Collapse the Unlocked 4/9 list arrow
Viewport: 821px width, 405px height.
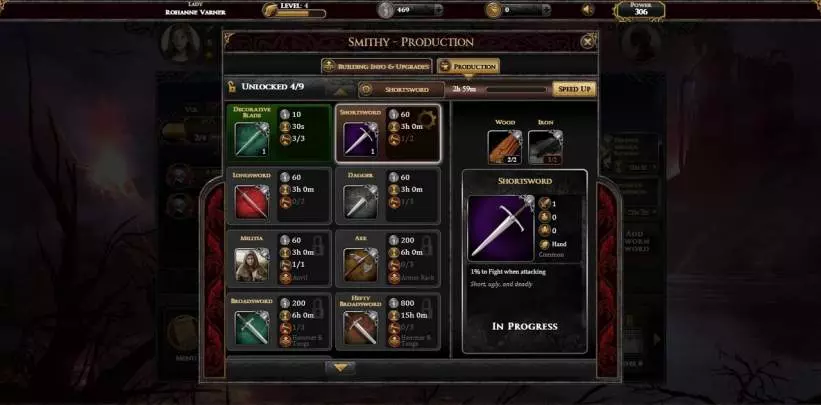[x=340, y=91]
